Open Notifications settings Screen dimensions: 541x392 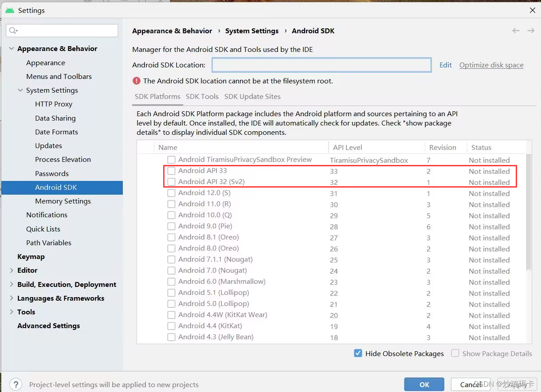pos(47,215)
